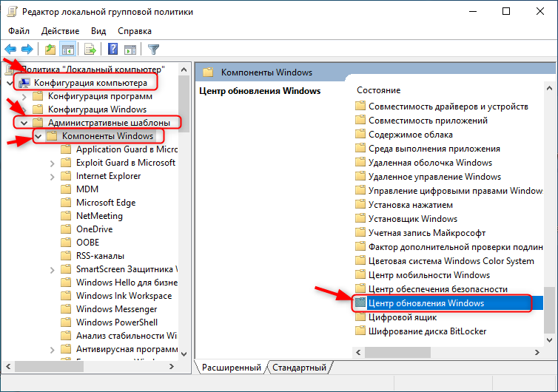Switch to the Стандартный tab

click(299, 367)
